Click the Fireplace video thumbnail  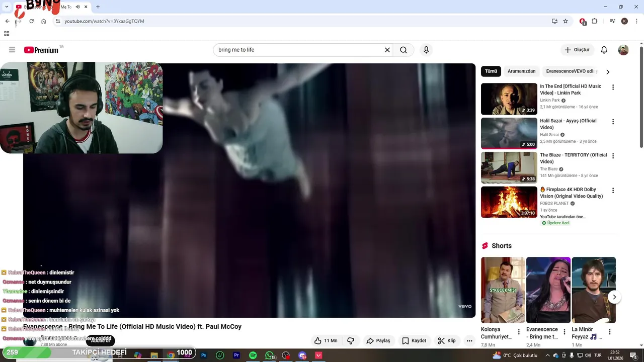[509, 202]
